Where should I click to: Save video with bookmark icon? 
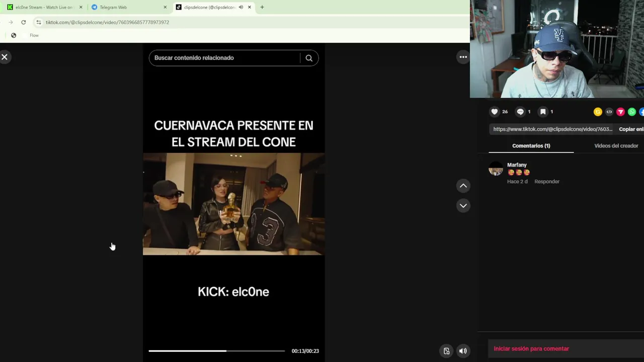pyautogui.click(x=543, y=112)
